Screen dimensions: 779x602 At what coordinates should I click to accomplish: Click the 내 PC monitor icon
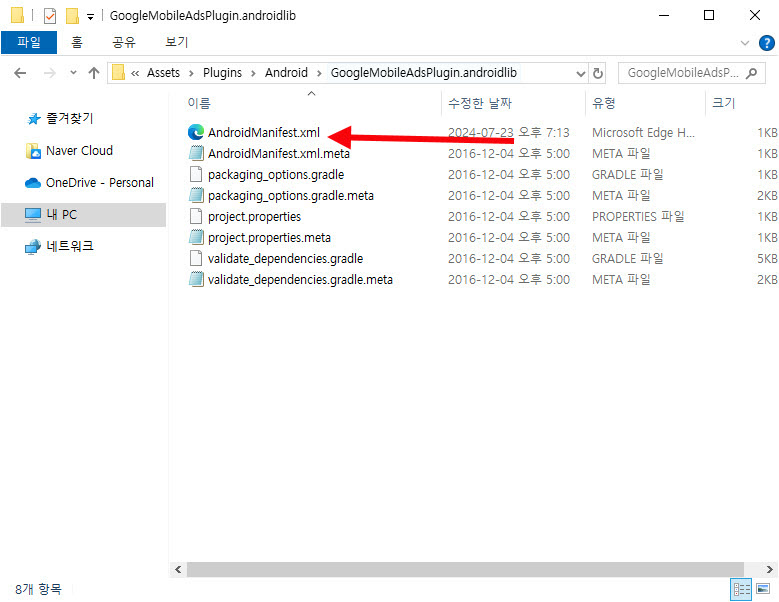[33, 215]
